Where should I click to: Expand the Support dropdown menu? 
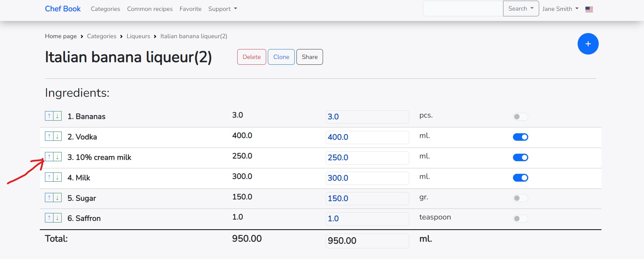pos(222,9)
